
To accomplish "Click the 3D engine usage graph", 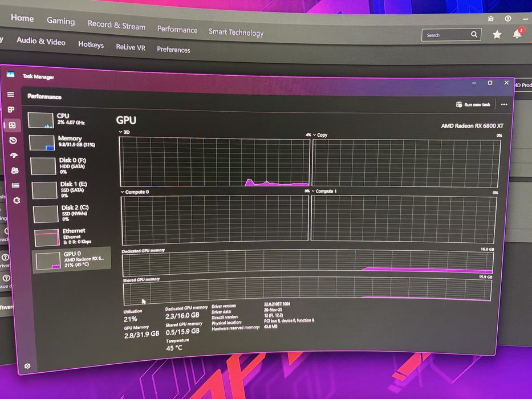I will (215, 162).
